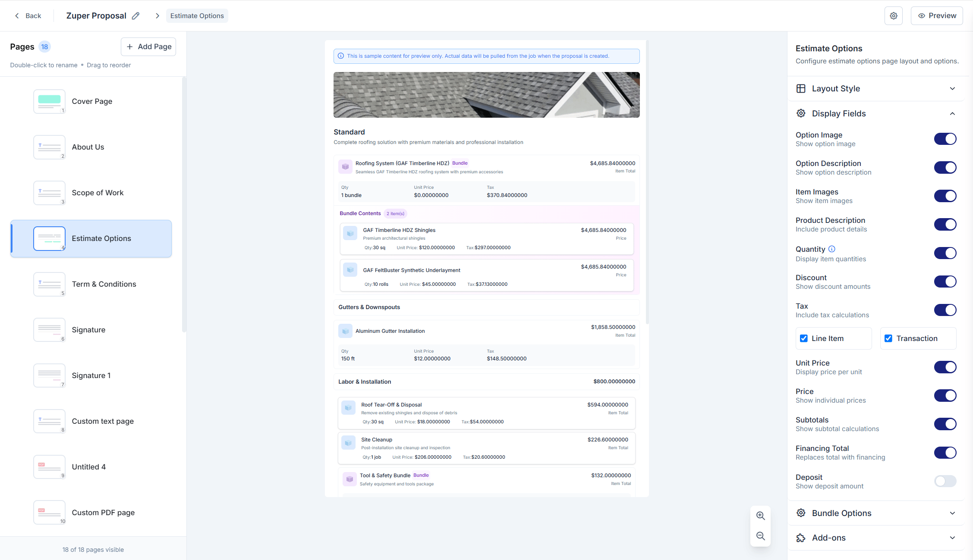Open settings via the gear icon beside Preview
This screenshot has height=560, width=973.
894,16
